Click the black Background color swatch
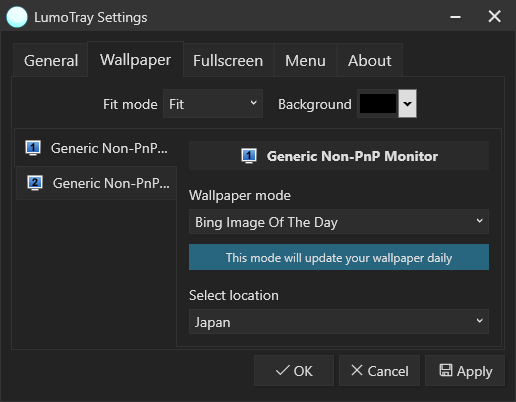Screen dimensions: 516x402 click(378, 104)
